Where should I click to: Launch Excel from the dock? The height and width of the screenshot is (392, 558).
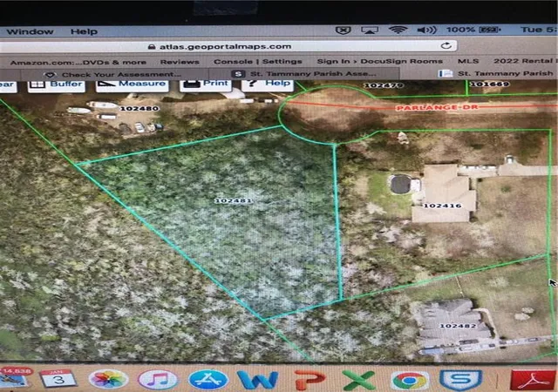pos(358,380)
